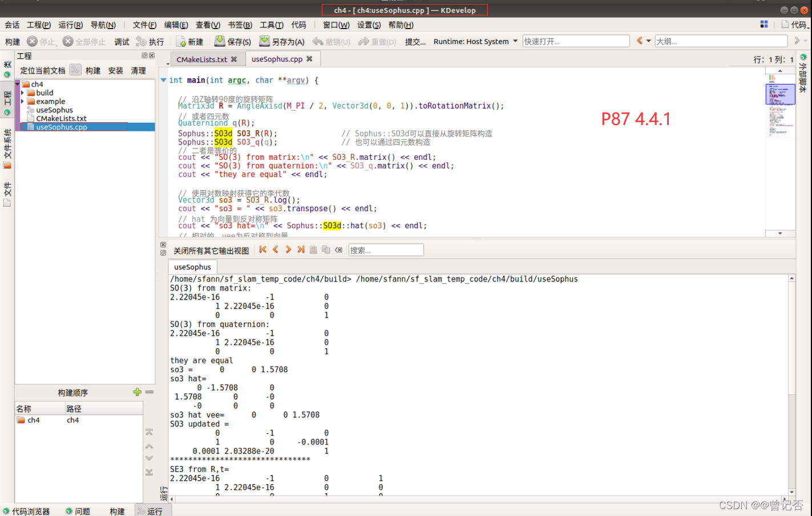Click 清理 in project panel
812x516 pixels.
[x=139, y=70]
